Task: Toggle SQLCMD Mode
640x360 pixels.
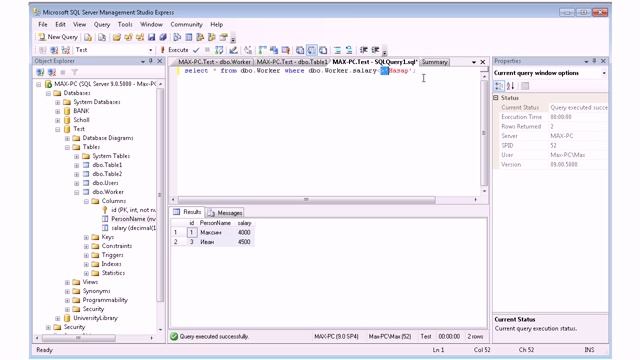Action: point(286,50)
